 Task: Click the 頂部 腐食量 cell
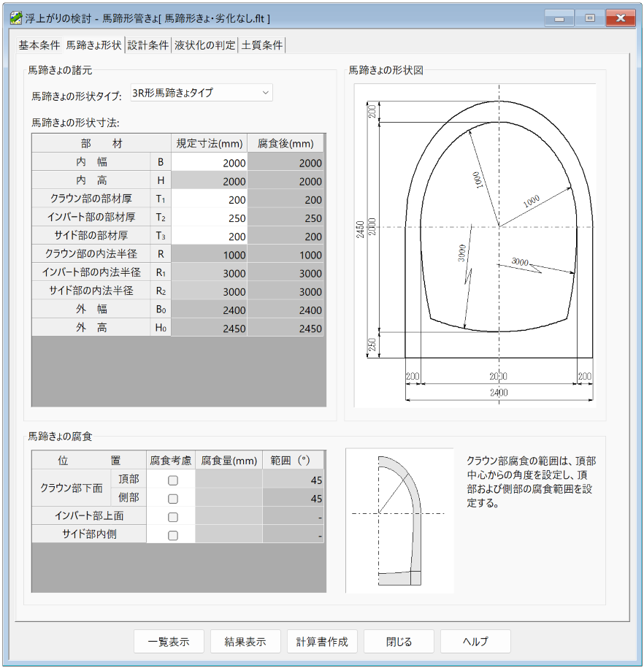coord(229,479)
